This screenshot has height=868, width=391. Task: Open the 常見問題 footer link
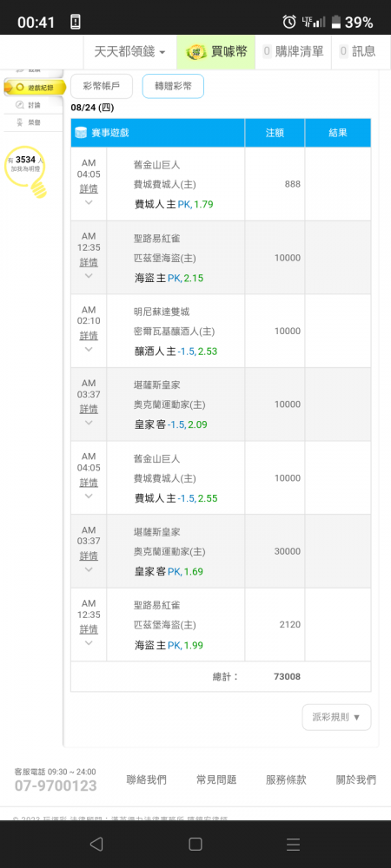click(x=216, y=780)
